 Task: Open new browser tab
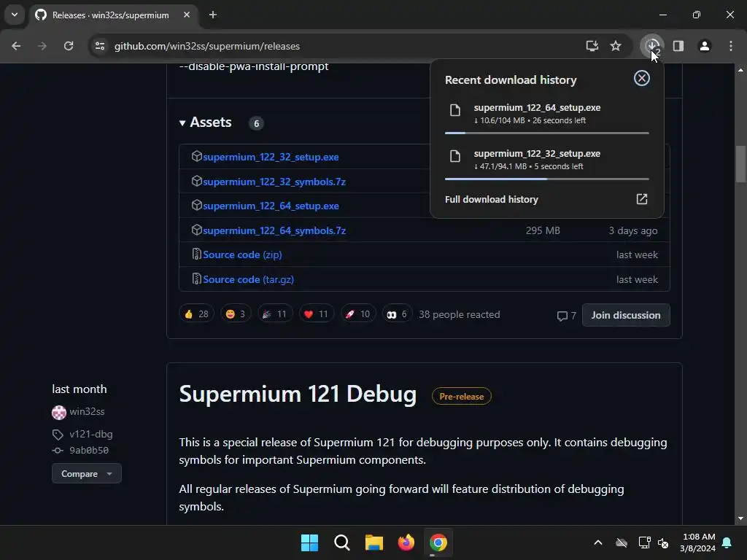coord(213,15)
